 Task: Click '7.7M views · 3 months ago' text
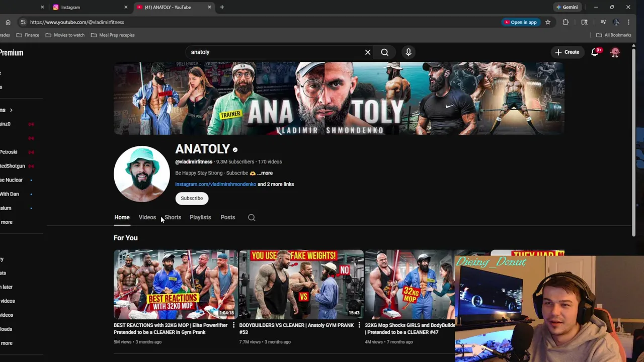coord(265,342)
